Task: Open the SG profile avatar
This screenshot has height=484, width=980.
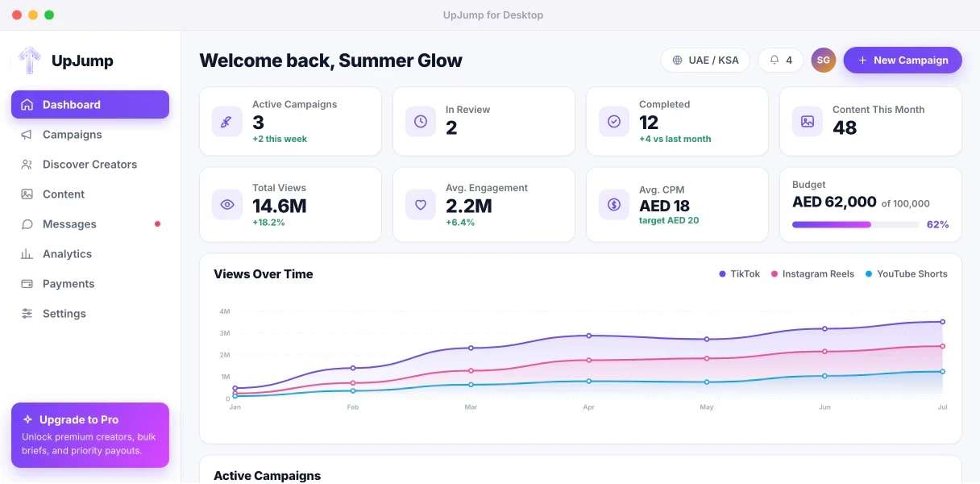Action: point(823,60)
